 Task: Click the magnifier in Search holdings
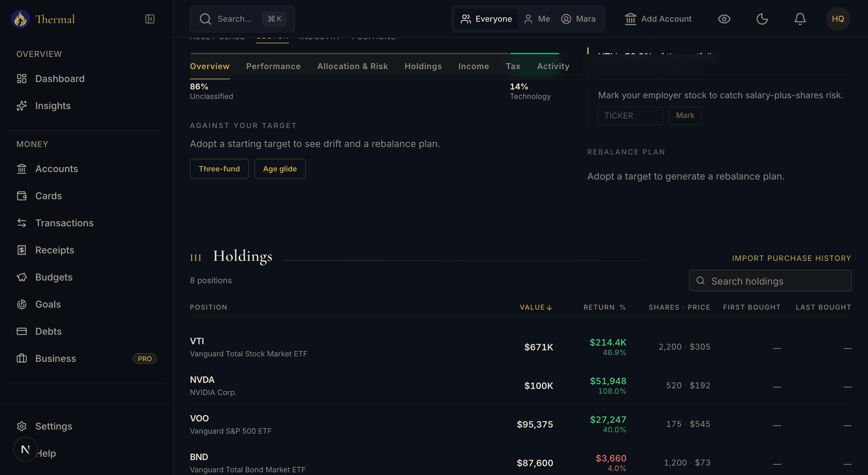pos(701,281)
